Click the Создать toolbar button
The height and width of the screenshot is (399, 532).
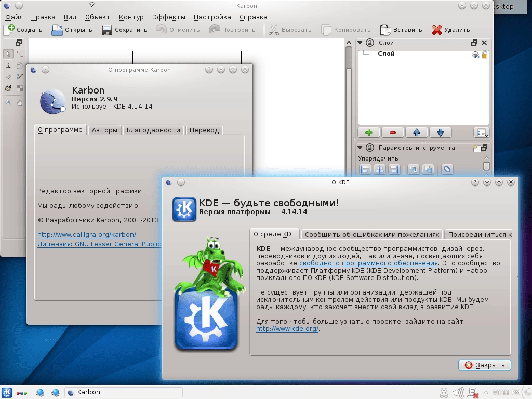[x=23, y=30]
